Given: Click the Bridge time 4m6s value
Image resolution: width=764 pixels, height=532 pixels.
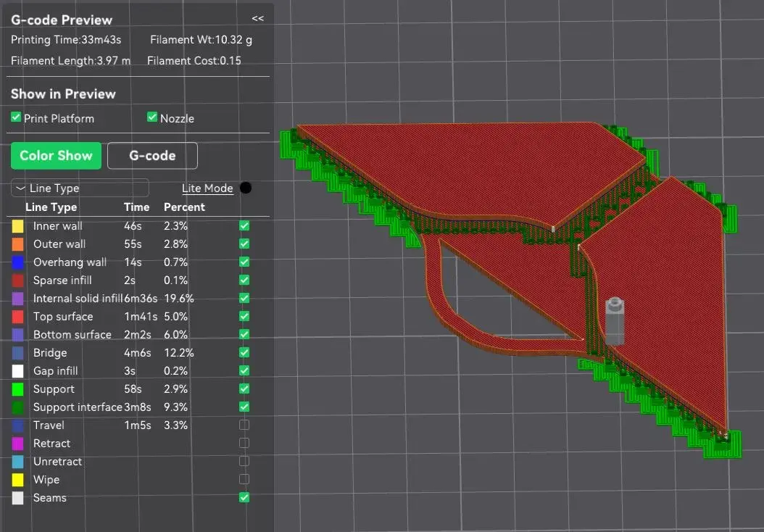Looking at the screenshot, I should click(138, 353).
